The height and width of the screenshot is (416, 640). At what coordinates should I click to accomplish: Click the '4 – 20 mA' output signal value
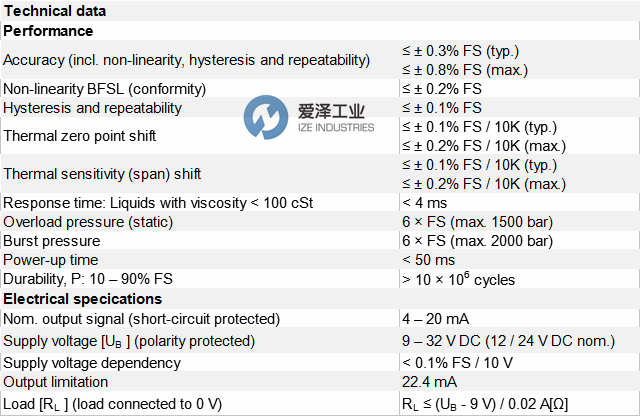(x=436, y=319)
